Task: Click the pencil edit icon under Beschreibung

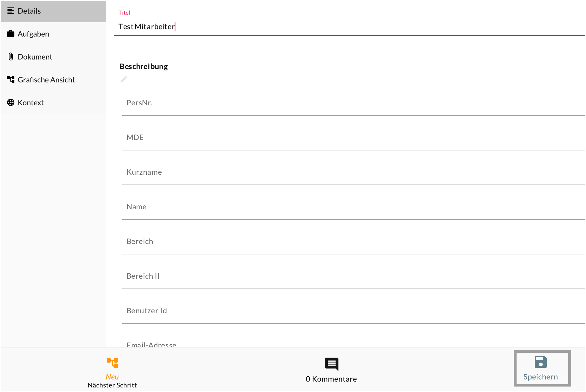Action: [x=124, y=79]
